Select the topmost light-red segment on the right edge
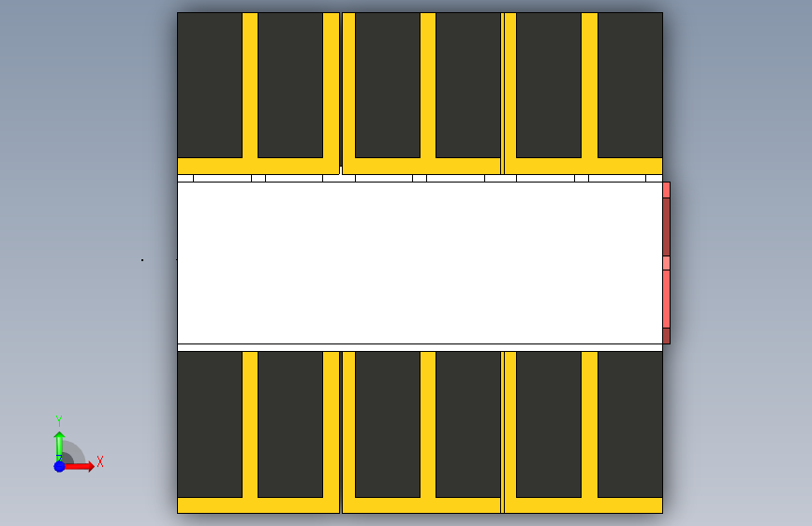Image resolution: width=812 pixels, height=526 pixels. [667, 190]
